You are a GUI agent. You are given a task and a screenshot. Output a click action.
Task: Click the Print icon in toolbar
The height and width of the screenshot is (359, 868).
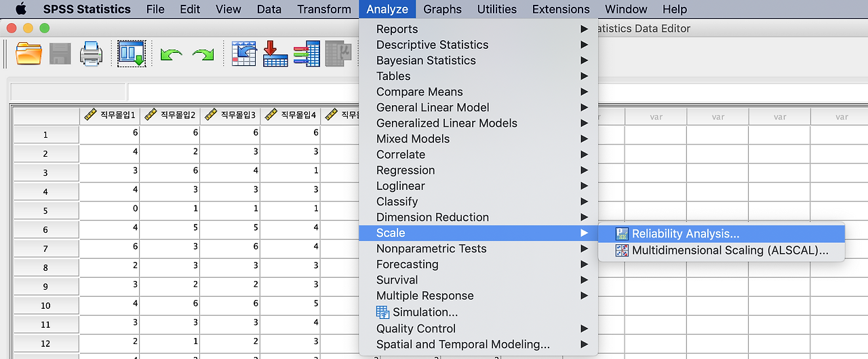pyautogui.click(x=92, y=53)
